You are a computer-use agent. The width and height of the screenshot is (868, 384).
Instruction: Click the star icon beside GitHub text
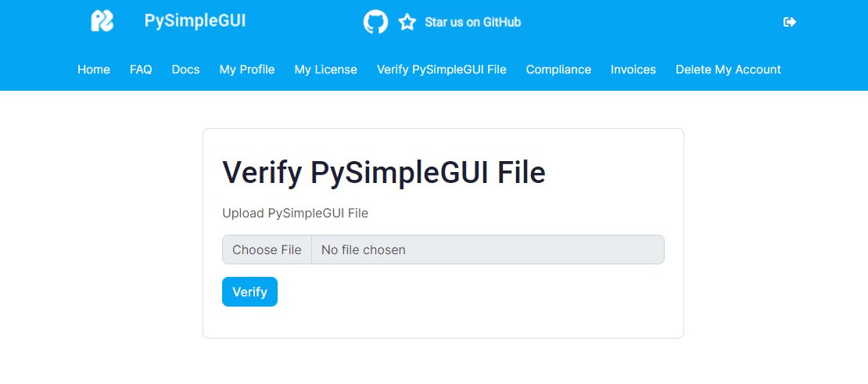pyautogui.click(x=407, y=22)
